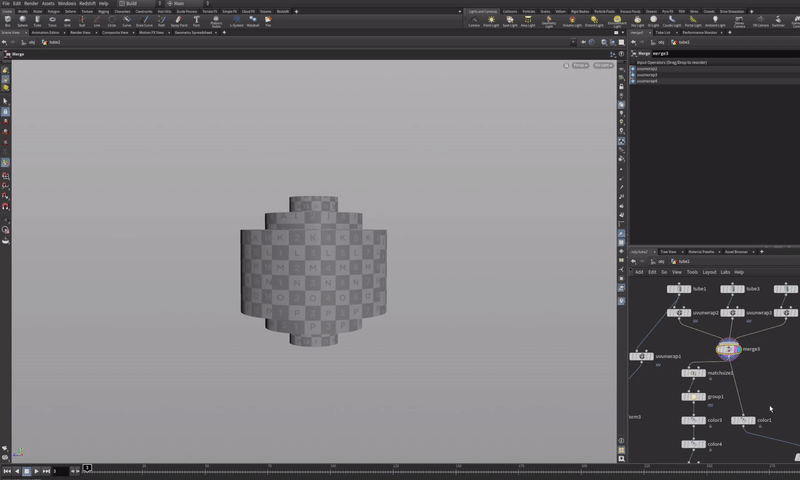The width and height of the screenshot is (800, 480).
Task: Select the Torus shelf tool
Action: pyautogui.click(x=52, y=21)
